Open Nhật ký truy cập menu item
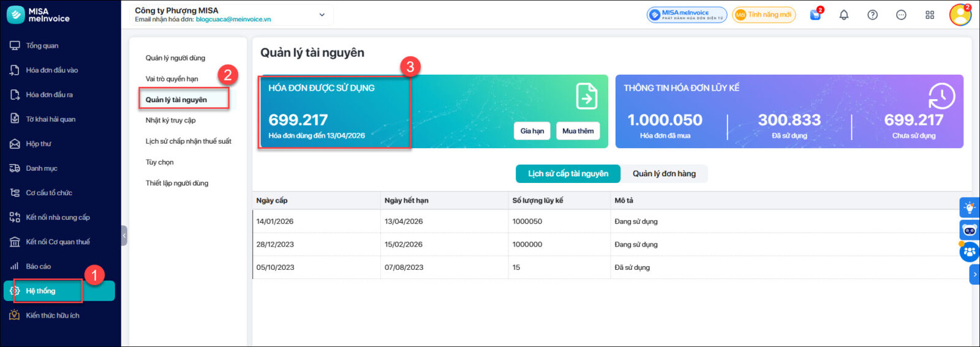The image size is (980, 347). 170,121
